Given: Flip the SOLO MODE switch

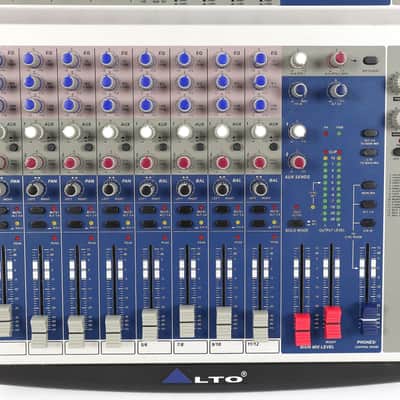Looking at the screenshot, I should pos(296,223).
